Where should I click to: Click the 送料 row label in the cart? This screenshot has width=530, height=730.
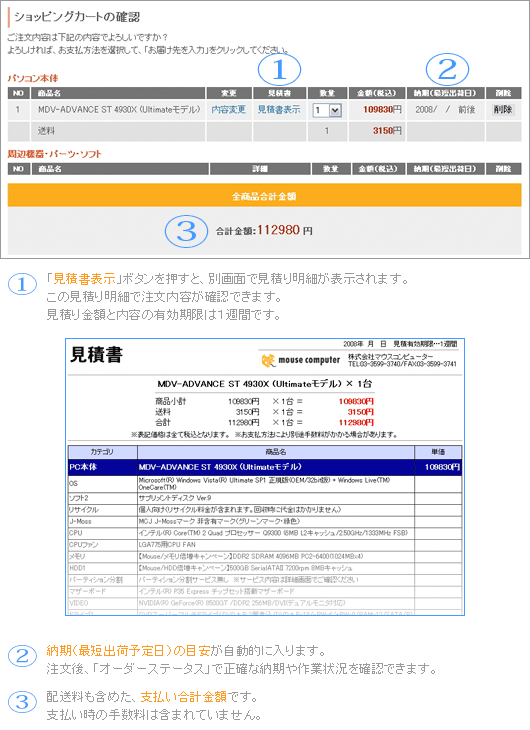point(47,131)
